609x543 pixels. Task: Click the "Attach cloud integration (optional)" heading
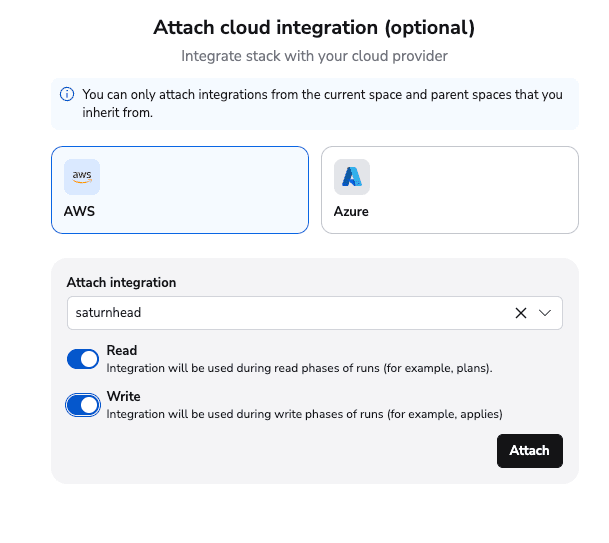point(314,28)
